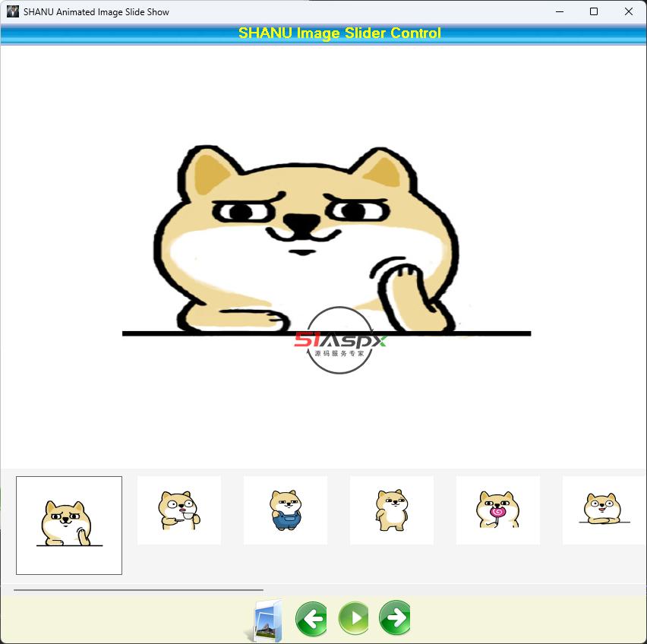The height and width of the screenshot is (644, 647).
Task: Select thumbnail of dog holding a cup
Action: (x=179, y=510)
